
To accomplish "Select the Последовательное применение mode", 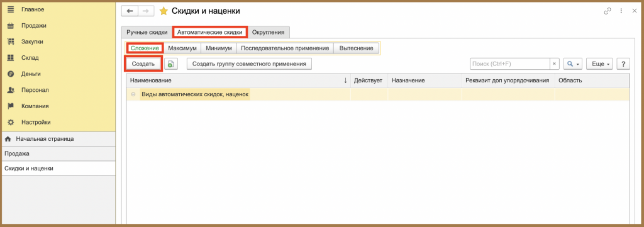I will [285, 48].
